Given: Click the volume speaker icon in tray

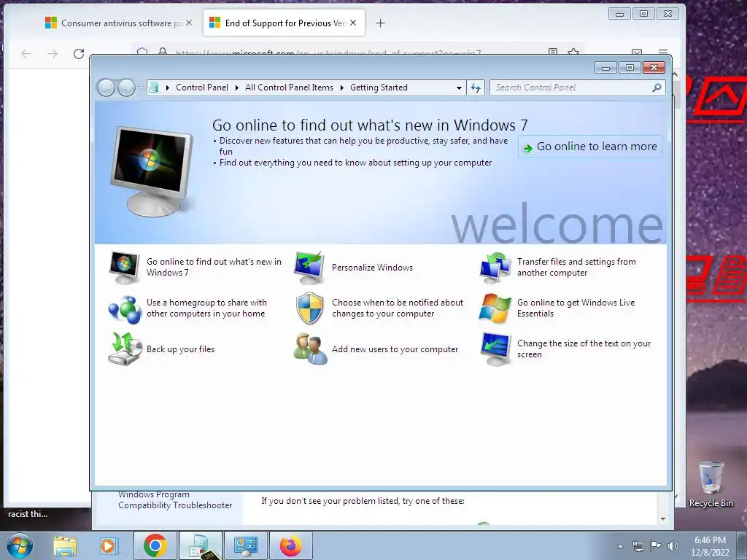Looking at the screenshot, I should (x=673, y=546).
